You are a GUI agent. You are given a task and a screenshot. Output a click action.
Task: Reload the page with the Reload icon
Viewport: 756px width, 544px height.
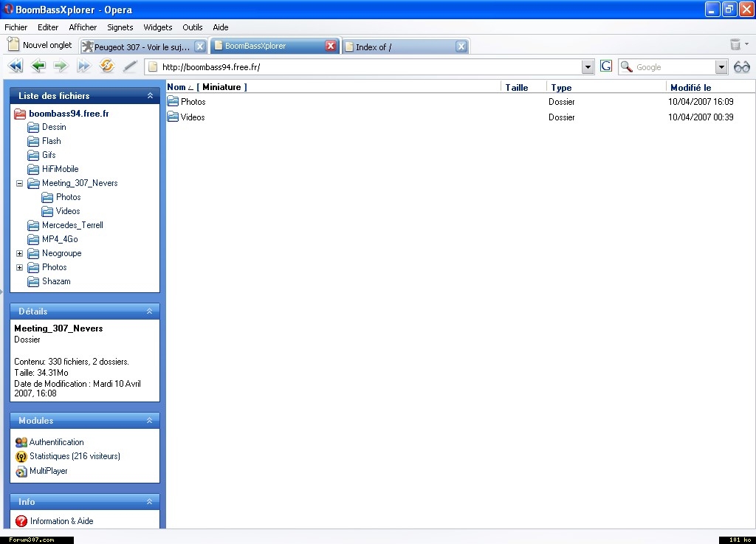coord(106,66)
